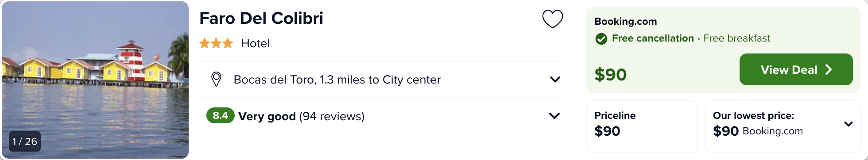Expand the Very good reviews section
The image size is (868, 160).
[554, 116]
